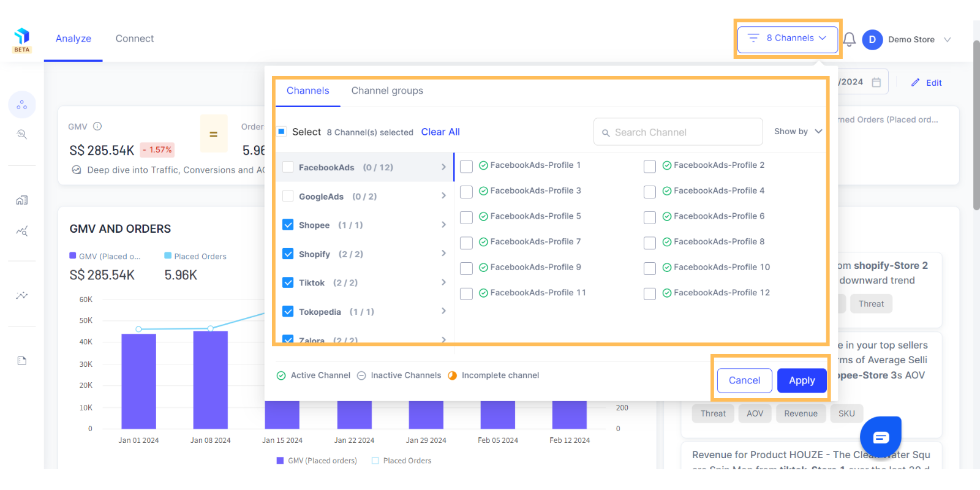Expand the Tokopedia row chevron
The height and width of the screenshot is (490, 980).
(443, 311)
